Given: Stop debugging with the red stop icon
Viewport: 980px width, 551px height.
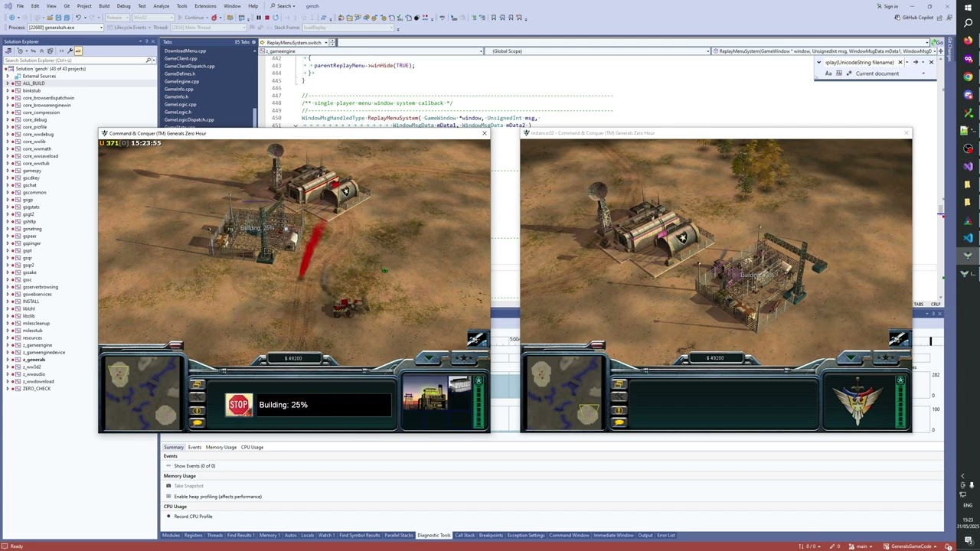Looking at the screenshot, I should [267, 18].
